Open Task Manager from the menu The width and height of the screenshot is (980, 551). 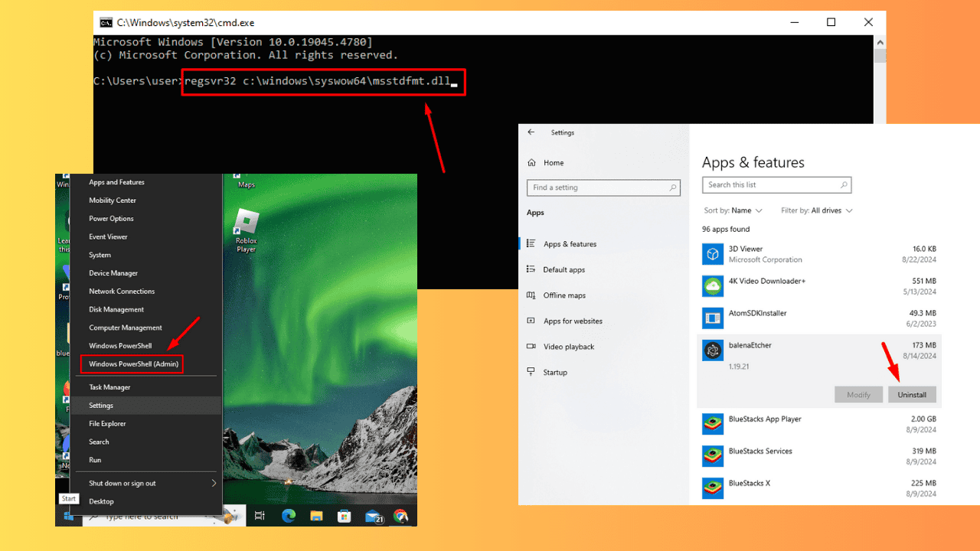pos(109,387)
